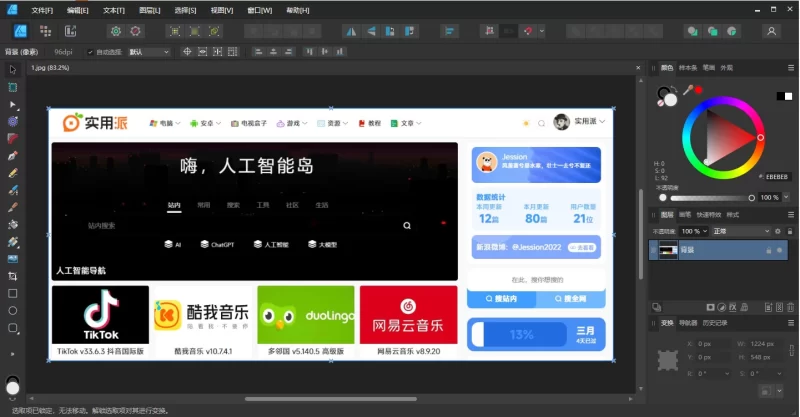Select the Artboard tool below Move tool
This screenshot has height=417, width=800.
coord(13,87)
